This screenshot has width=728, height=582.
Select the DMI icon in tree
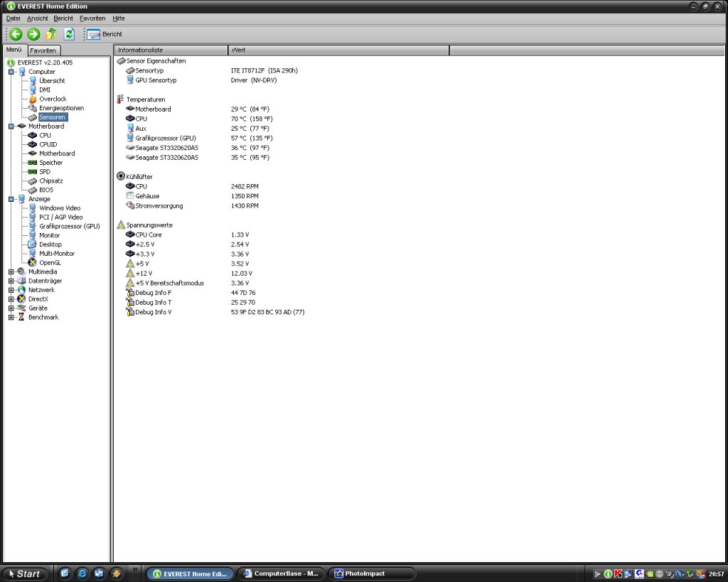click(x=33, y=90)
